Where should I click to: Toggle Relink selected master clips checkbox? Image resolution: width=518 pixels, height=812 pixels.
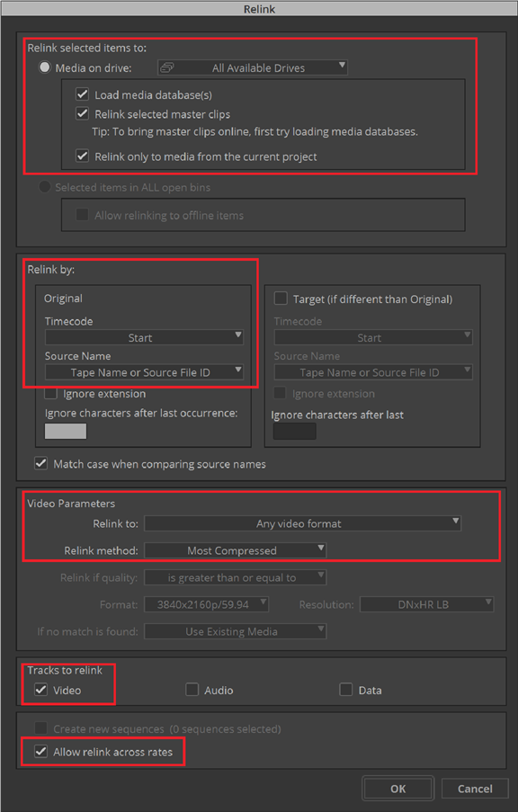[x=83, y=114]
